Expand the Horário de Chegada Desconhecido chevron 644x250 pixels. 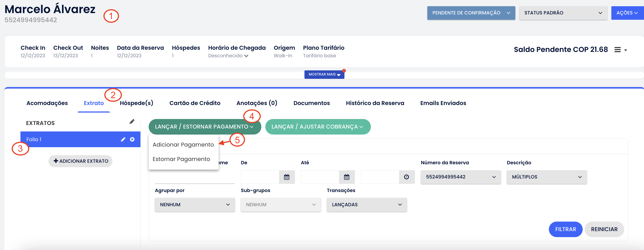pyautogui.click(x=246, y=56)
